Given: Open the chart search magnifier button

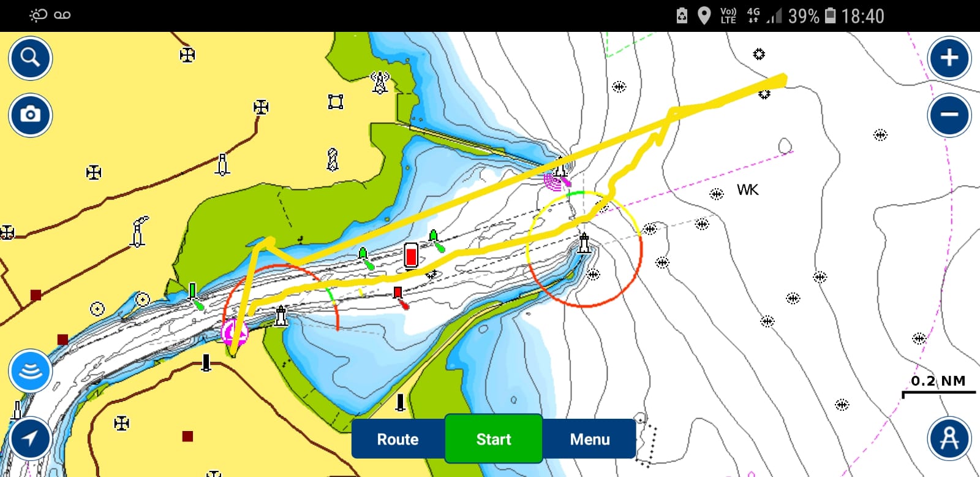Looking at the screenshot, I should click(30, 58).
